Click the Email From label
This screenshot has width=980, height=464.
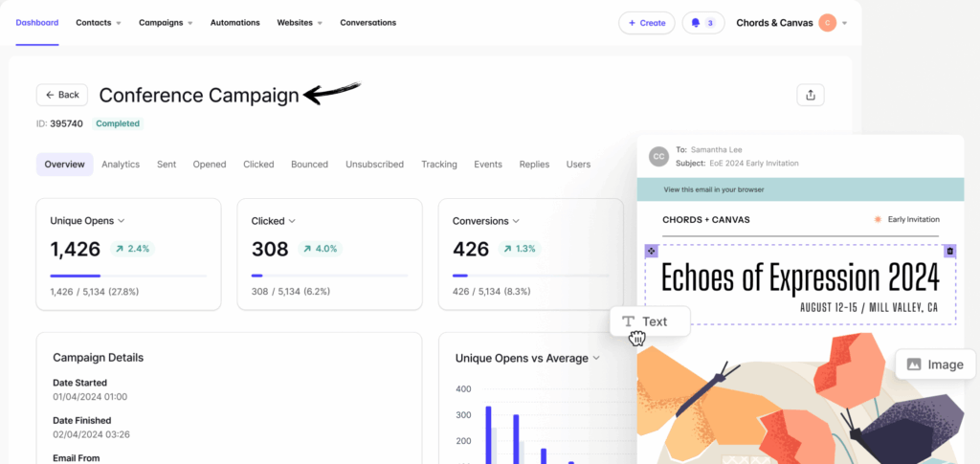pyautogui.click(x=77, y=458)
